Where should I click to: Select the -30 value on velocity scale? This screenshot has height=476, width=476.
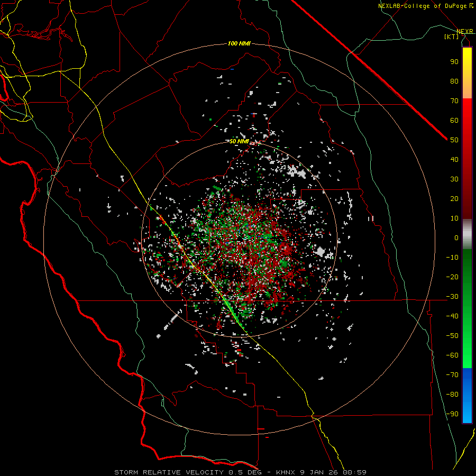click(x=452, y=297)
